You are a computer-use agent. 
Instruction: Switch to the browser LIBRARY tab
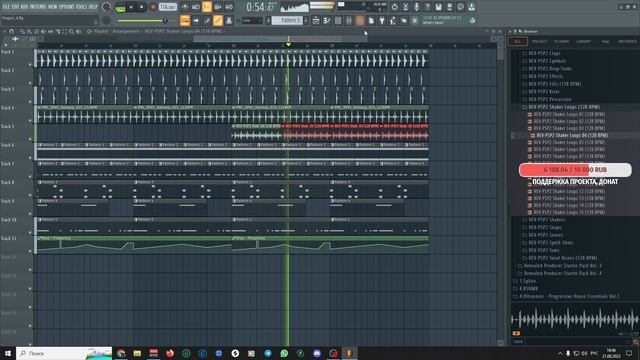coord(583,41)
